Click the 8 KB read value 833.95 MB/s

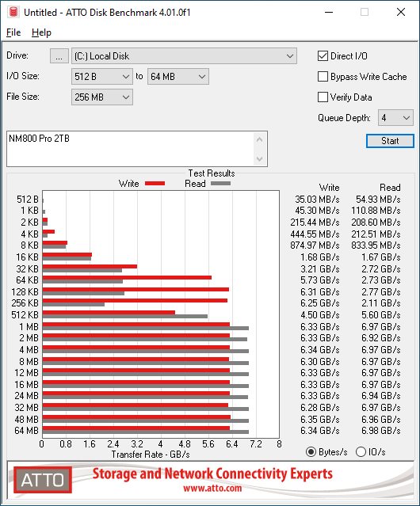[x=376, y=245]
